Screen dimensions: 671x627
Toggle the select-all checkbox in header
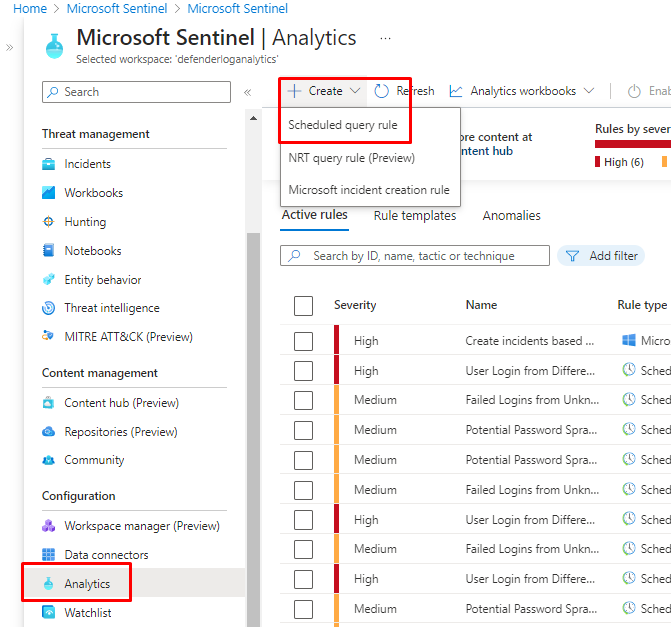point(304,306)
